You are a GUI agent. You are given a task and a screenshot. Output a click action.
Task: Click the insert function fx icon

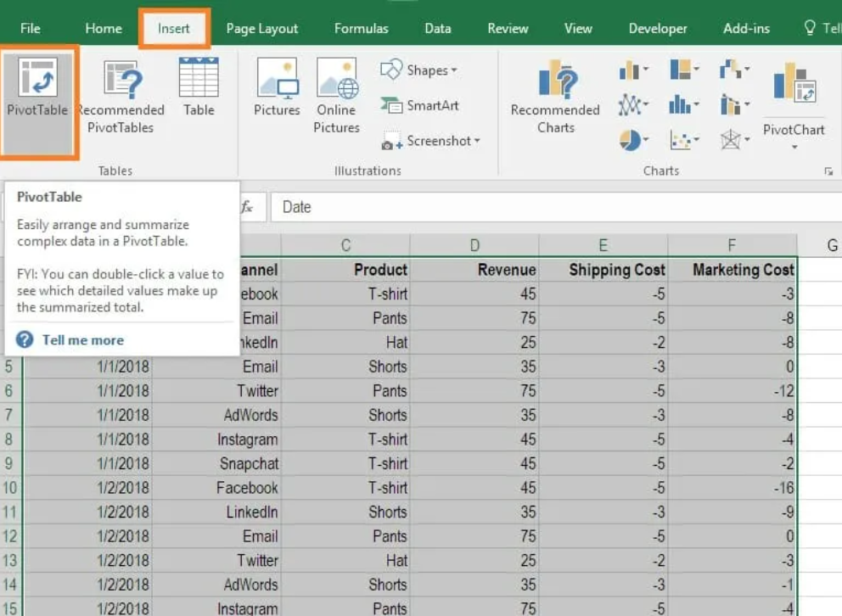[247, 206]
